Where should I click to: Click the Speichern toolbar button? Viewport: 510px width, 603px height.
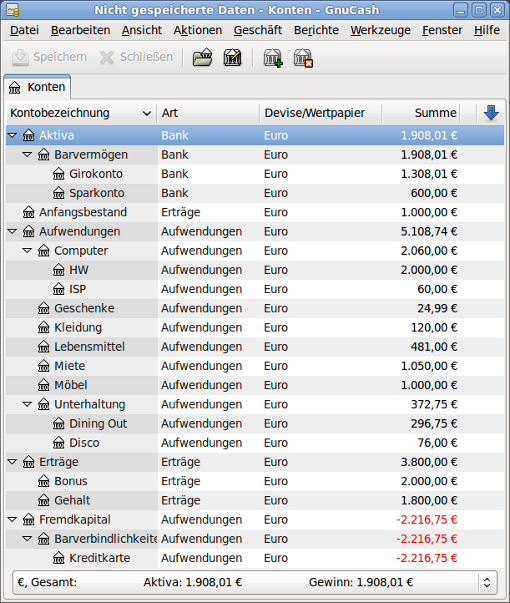[x=49, y=57]
